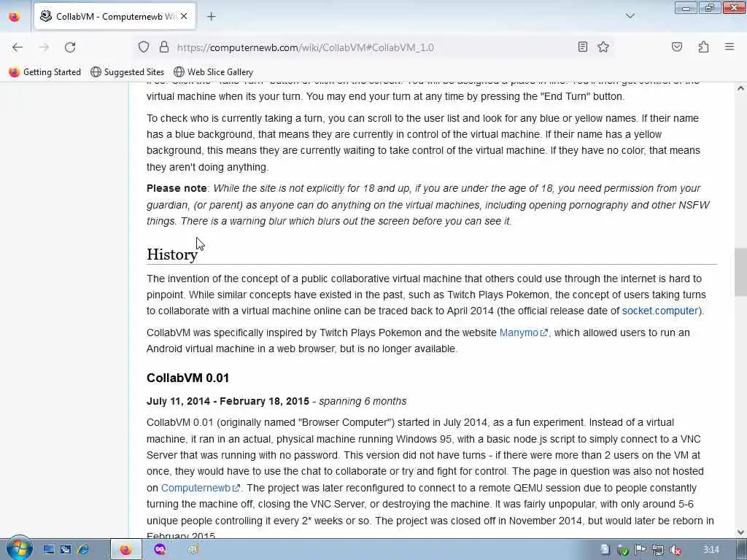Viewport: 747px width, 560px height.
Task: Open Suggested Sites bookmark
Action: point(127,72)
